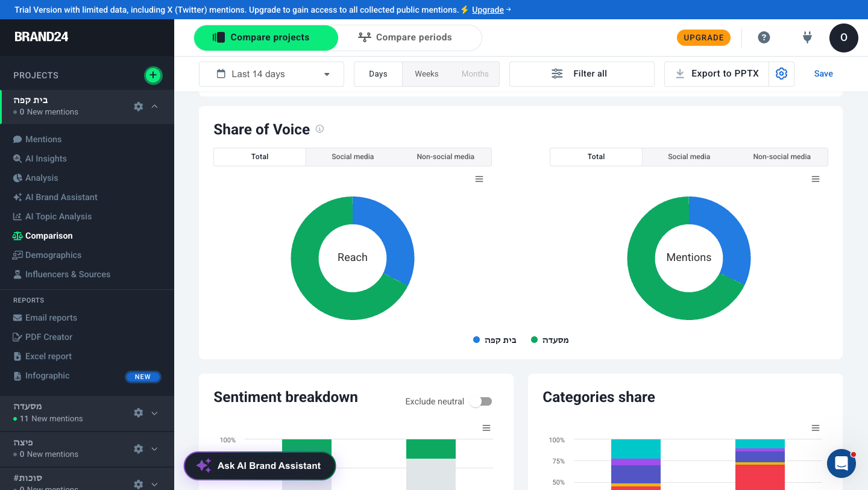868x490 pixels.
Task: Show Share of Voice info tooltip icon
Action: [320, 129]
